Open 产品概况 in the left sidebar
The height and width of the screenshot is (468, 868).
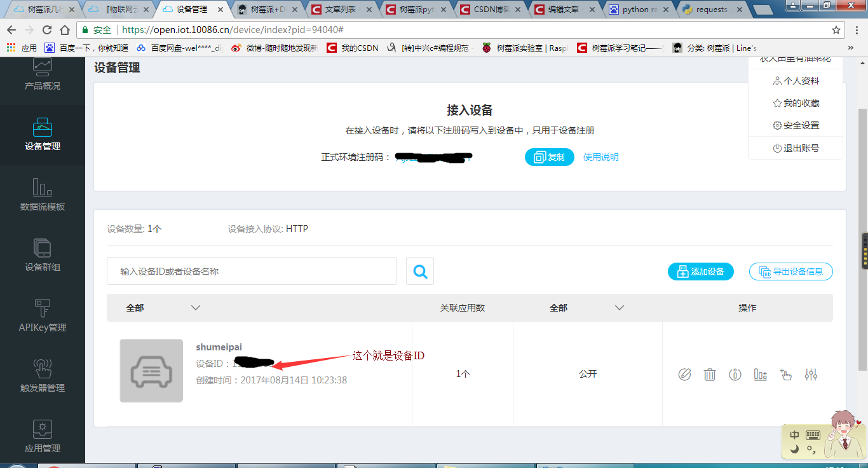pos(43,74)
